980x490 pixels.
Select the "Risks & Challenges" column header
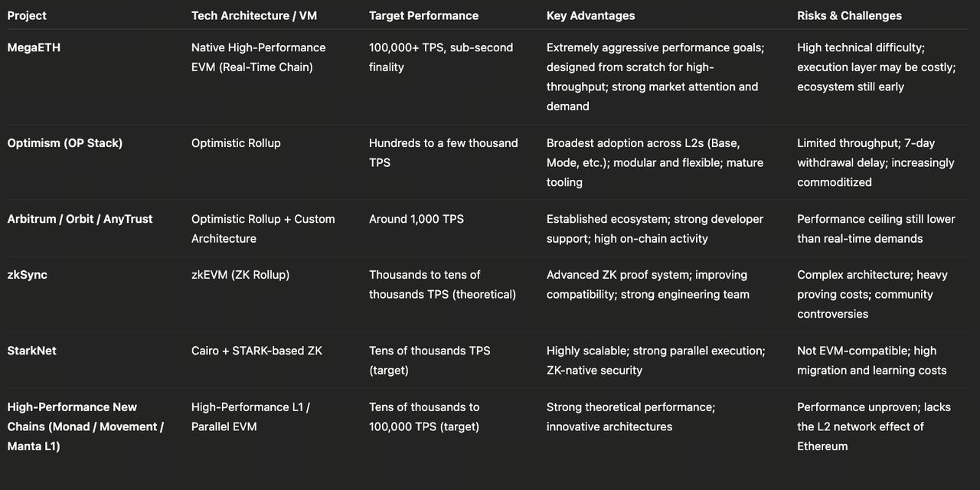[849, 15]
